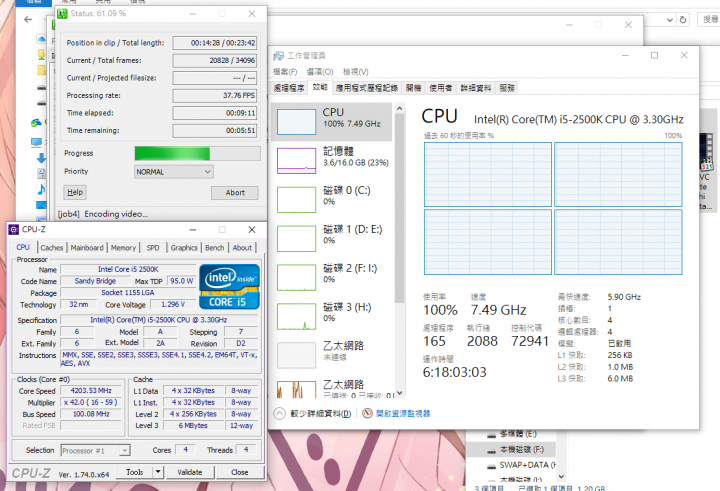Image resolution: width=720 pixels, height=491 pixels.
Task: Click the top-right CPU core usage graph
Action: point(618,175)
